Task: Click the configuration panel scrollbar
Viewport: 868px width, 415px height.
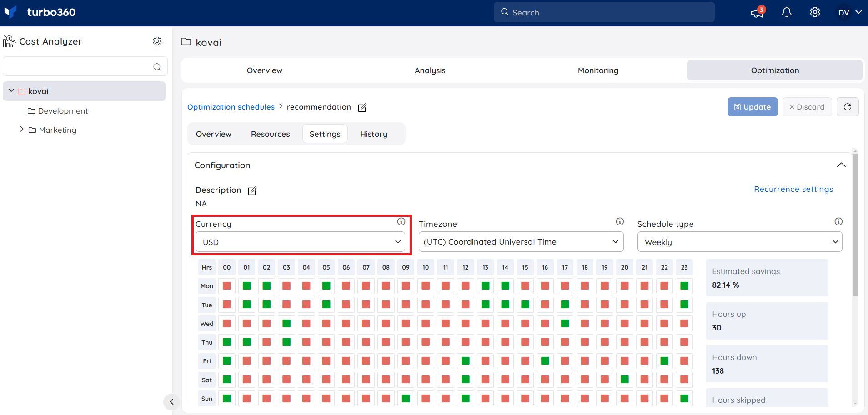Action: (x=855, y=225)
